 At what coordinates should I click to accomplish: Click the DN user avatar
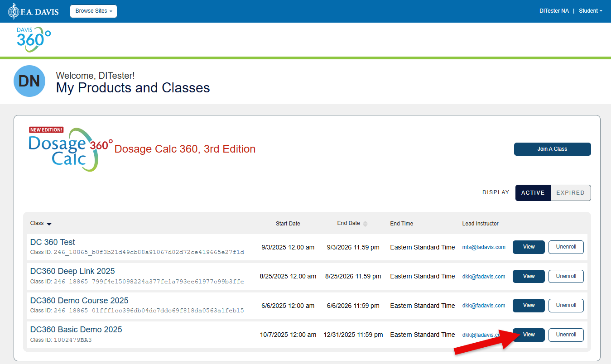point(29,81)
